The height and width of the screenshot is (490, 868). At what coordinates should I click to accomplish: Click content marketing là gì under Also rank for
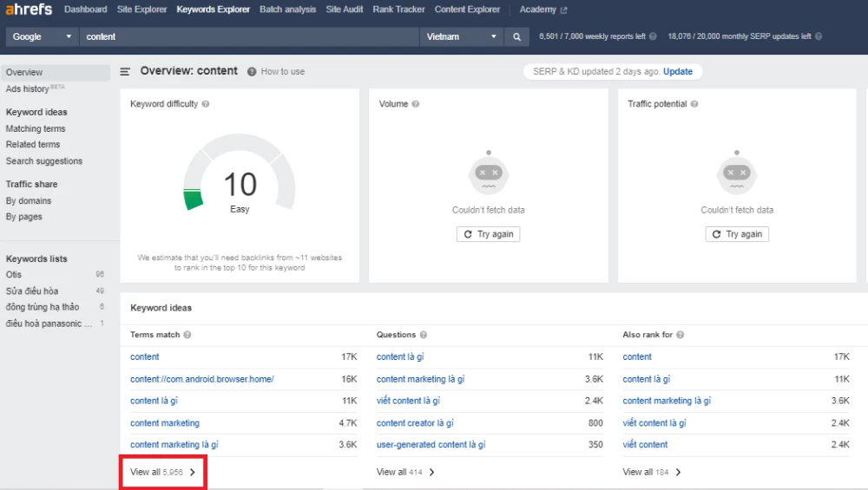667,401
